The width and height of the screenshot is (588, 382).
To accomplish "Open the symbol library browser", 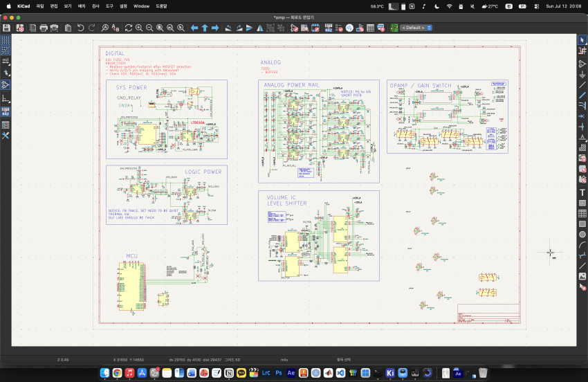I will (x=305, y=28).
